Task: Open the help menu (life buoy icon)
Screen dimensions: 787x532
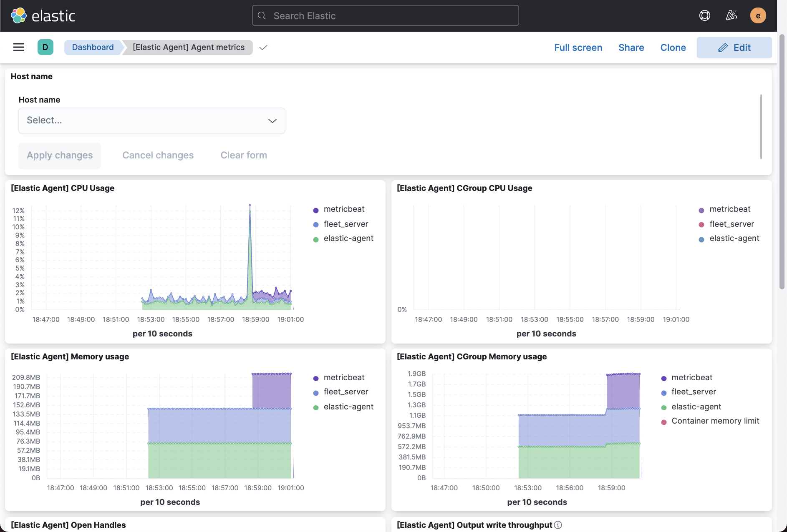Action: tap(704, 15)
